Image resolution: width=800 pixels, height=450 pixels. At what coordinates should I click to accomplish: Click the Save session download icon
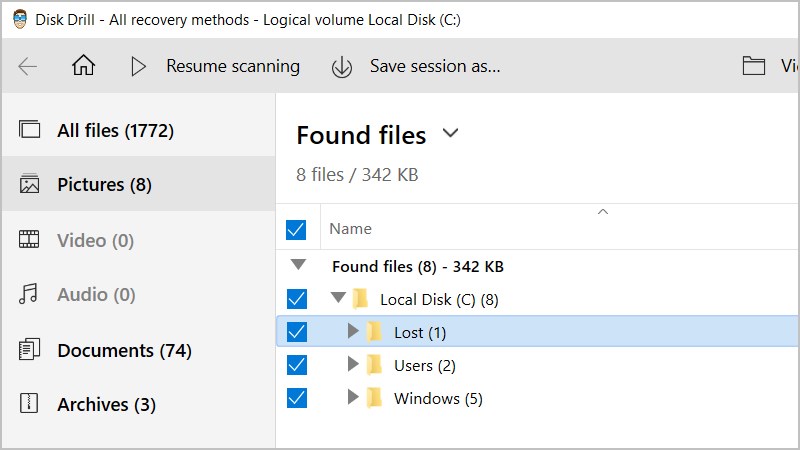[341, 67]
